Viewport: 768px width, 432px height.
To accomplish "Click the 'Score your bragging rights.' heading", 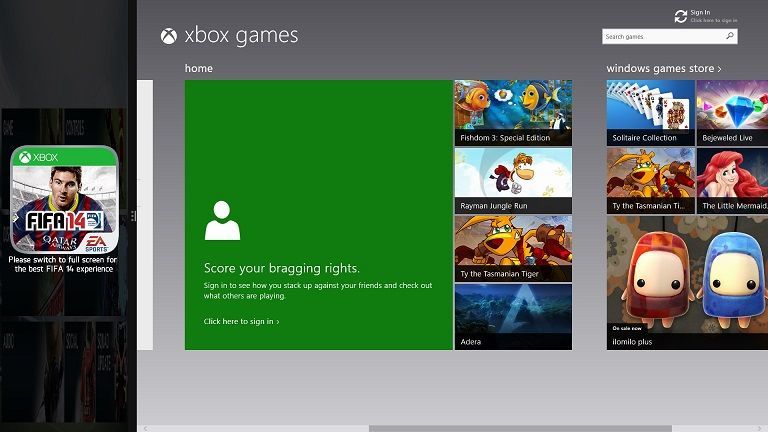I will [282, 268].
